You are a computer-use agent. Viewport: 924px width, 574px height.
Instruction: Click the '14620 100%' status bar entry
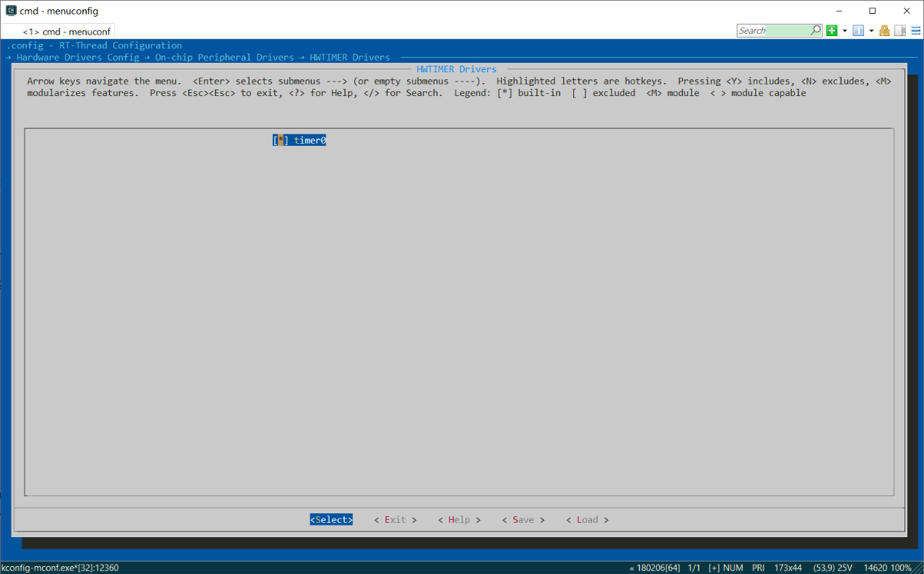(x=887, y=568)
